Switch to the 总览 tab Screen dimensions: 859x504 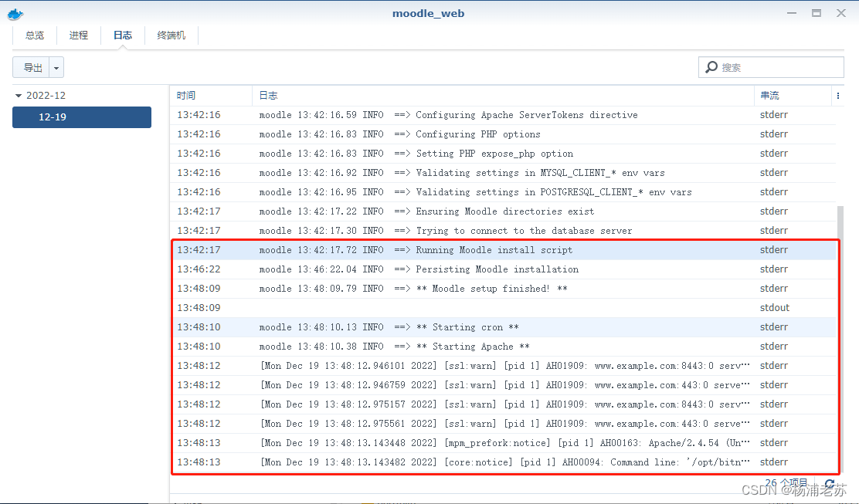tap(35, 35)
